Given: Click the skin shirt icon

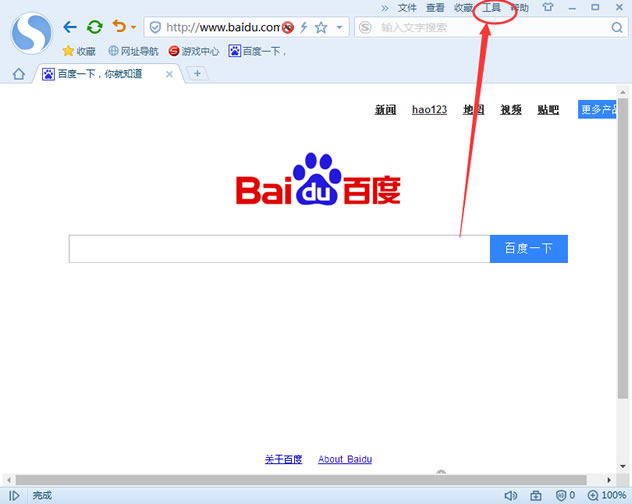Looking at the screenshot, I should tap(548, 7).
